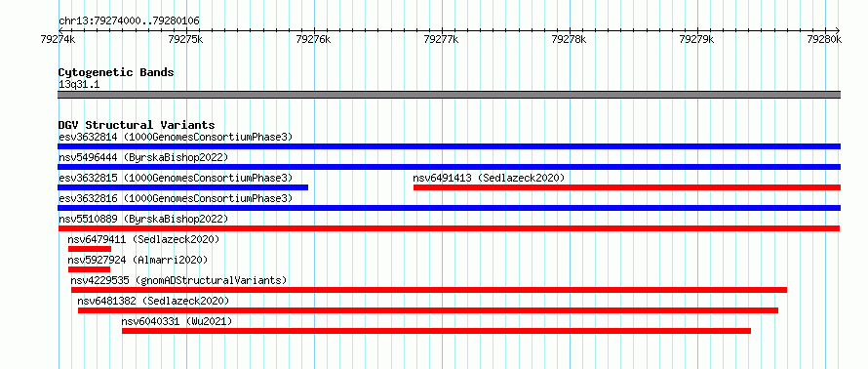The width and height of the screenshot is (868, 369).
Task: Click the nsv6479411 short red bar
Action: point(90,249)
